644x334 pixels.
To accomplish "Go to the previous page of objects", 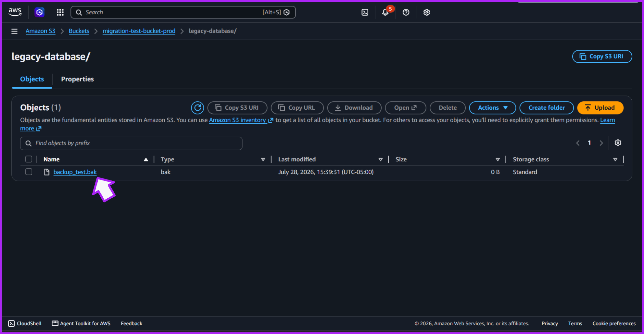I will (x=578, y=143).
